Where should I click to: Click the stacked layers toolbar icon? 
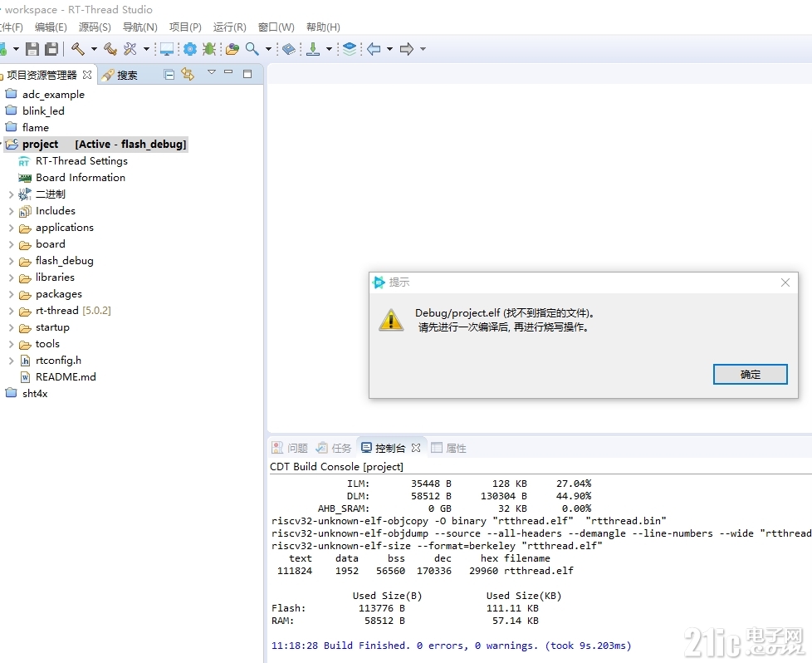[350, 49]
